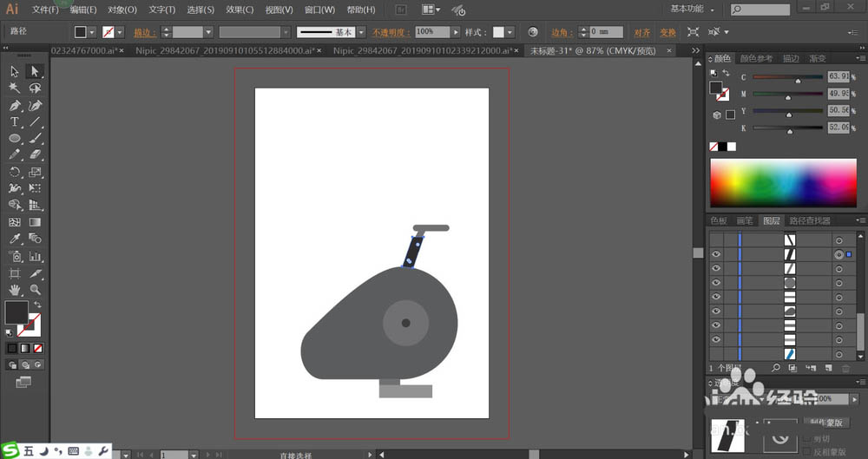
Task: Open the 窗口(W) menu
Action: coord(320,10)
